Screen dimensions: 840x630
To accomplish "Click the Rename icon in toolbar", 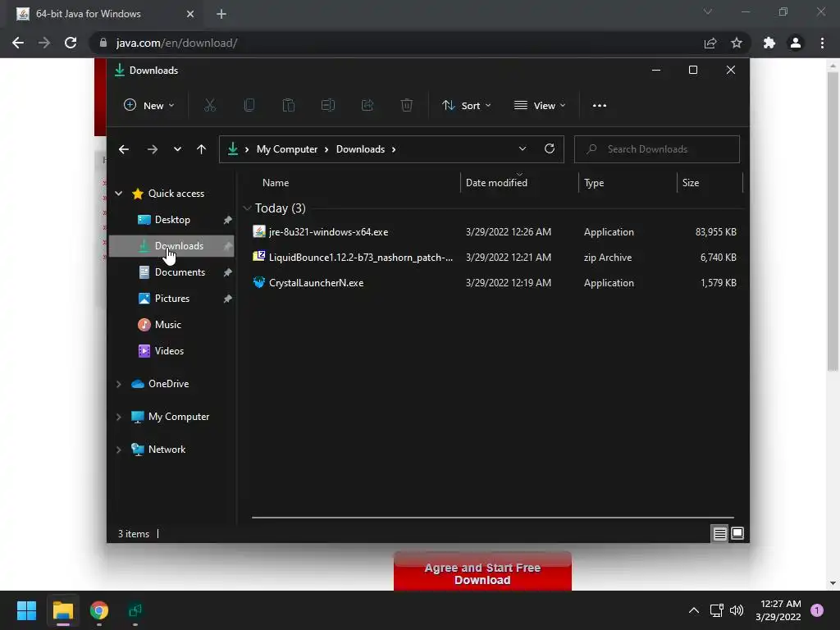I will 328,106.
